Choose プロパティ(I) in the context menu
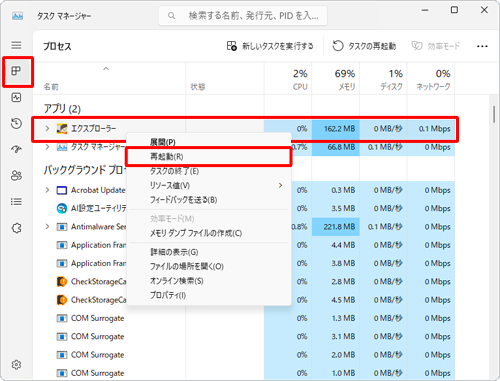Image resolution: width=500 pixels, height=381 pixels. pos(209,295)
